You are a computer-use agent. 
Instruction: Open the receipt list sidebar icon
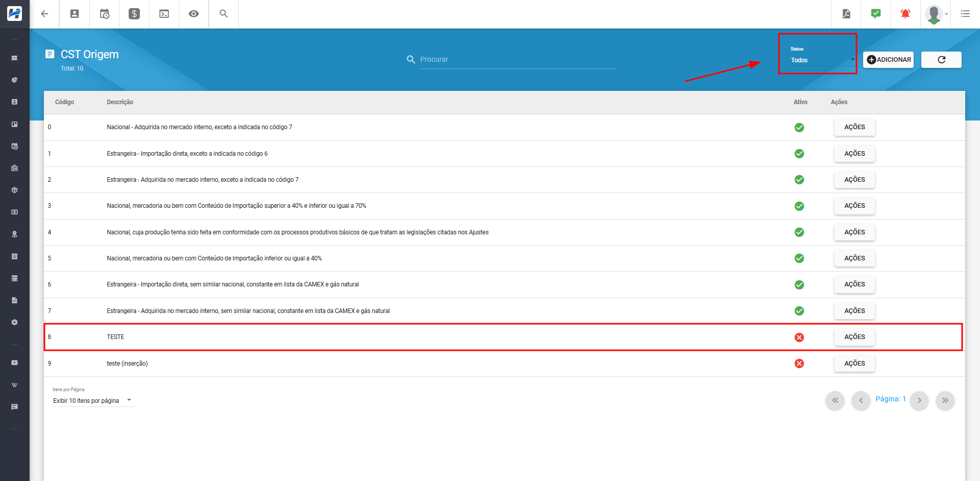click(14, 256)
